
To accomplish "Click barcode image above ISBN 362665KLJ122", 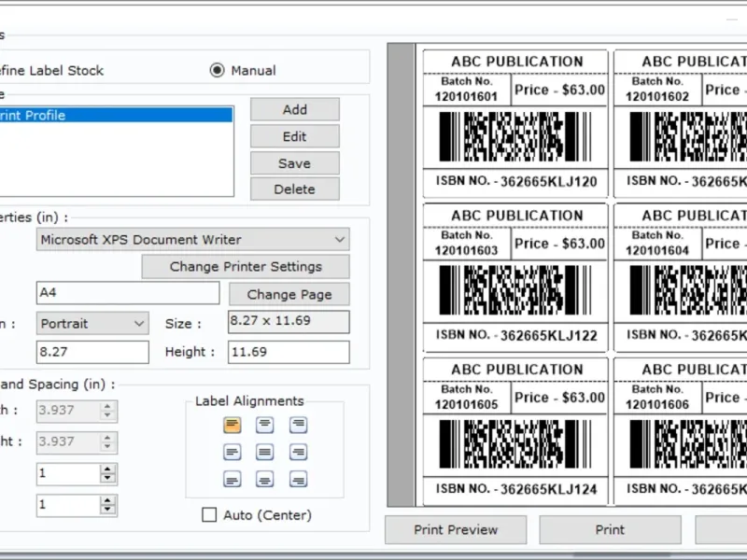I will click(x=515, y=290).
